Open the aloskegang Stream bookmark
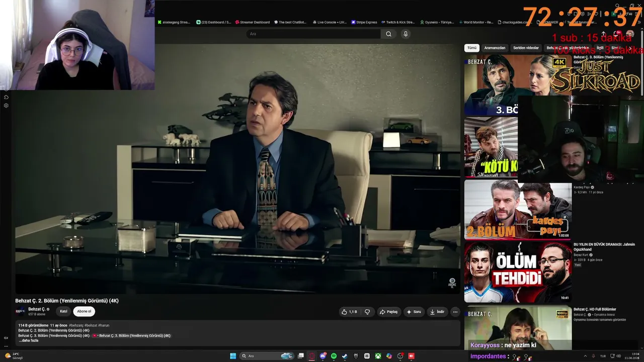 pos(174,22)
